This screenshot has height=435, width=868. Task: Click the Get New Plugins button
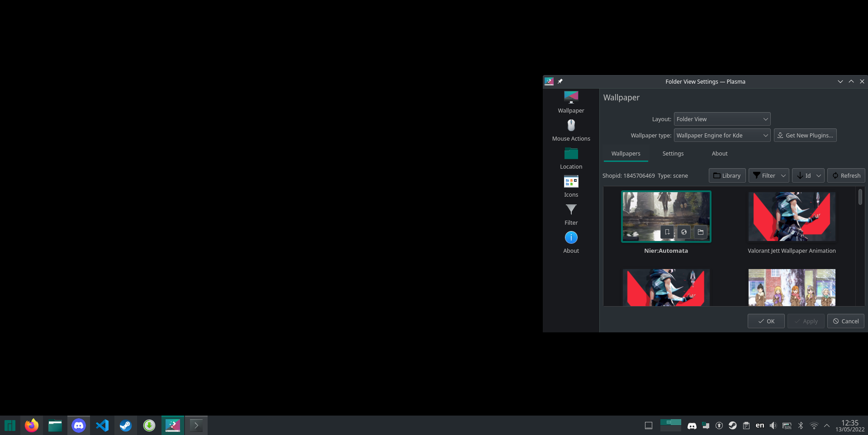tap(805, 135)
